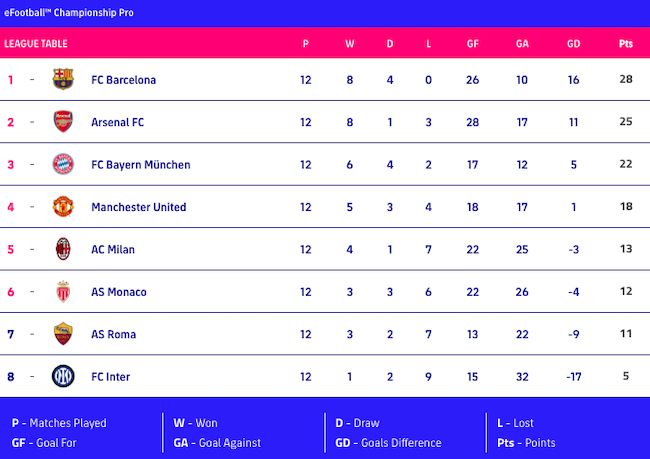Open the AS Monaco team link
The height and width of the screenshot is (459, 650).
[118, 292]
